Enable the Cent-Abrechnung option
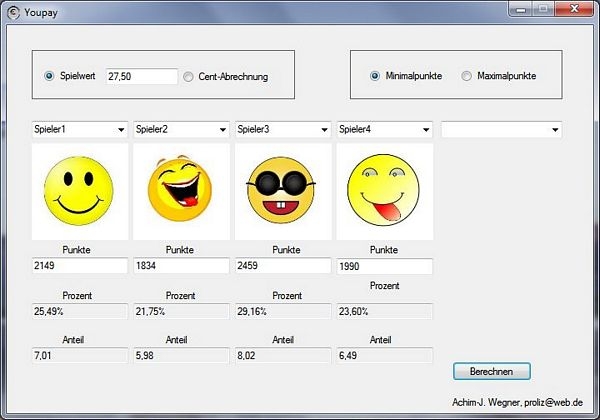Viewport: 600px width, 420px height. coord(189,76)
